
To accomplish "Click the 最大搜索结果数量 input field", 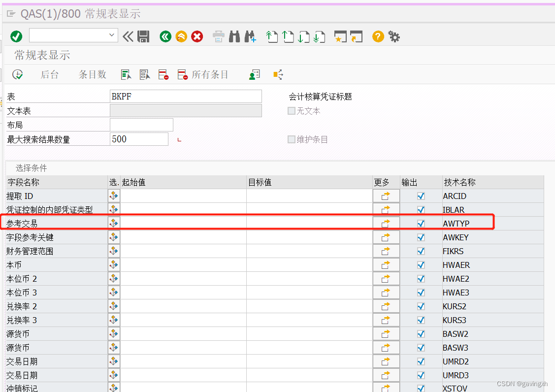I will click(139, 139).
